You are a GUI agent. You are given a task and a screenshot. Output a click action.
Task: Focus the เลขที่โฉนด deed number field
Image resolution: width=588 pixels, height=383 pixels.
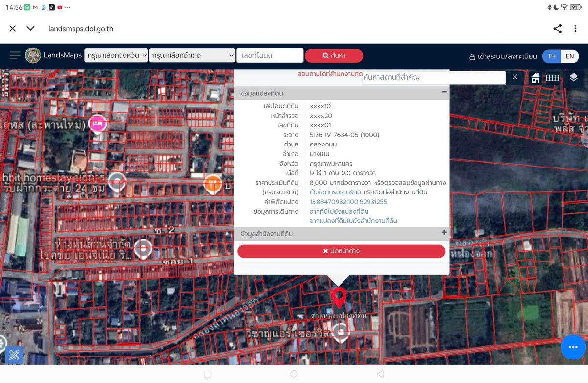pos(269,56)
